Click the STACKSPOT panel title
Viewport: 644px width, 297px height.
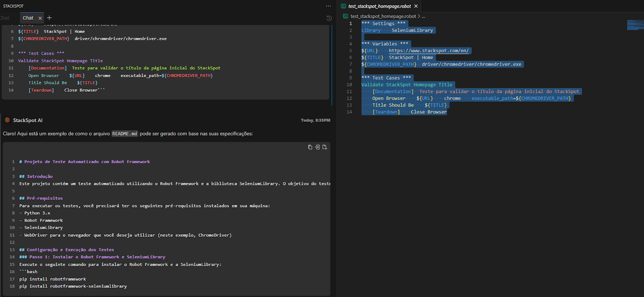coord(13,6)
